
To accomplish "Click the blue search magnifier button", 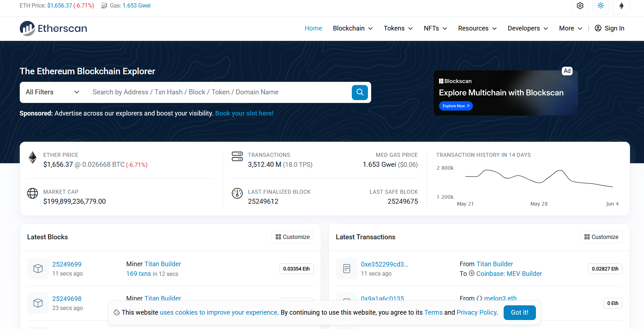I will [x=360, y=93].
